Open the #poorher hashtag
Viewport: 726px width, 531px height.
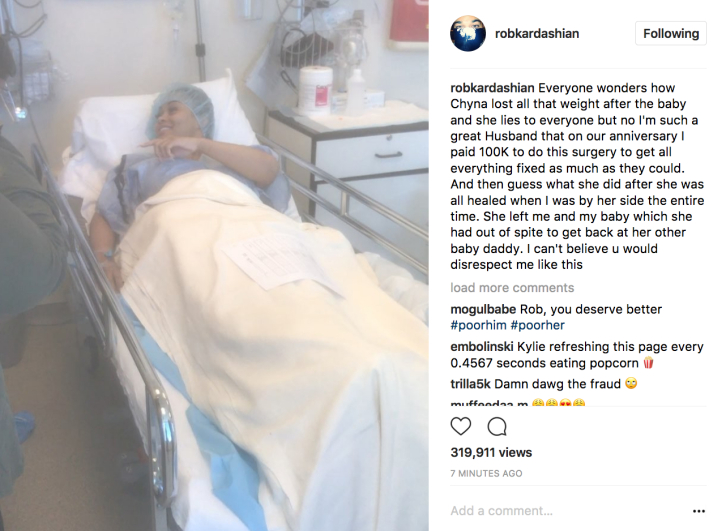tap(538, 325)
